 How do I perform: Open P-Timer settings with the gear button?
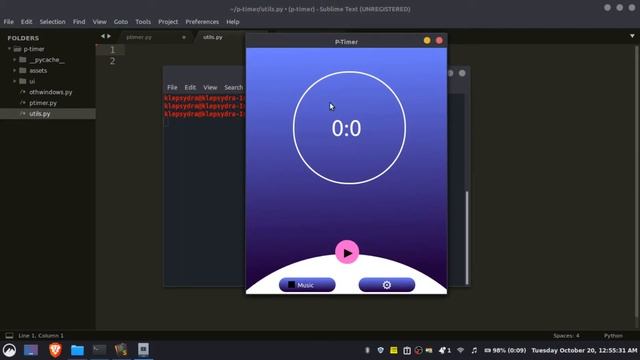point(387,285)
